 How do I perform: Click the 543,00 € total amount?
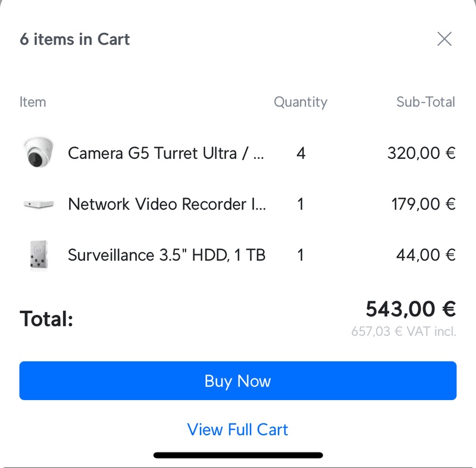pyautogui.click(x=411, y=309)
